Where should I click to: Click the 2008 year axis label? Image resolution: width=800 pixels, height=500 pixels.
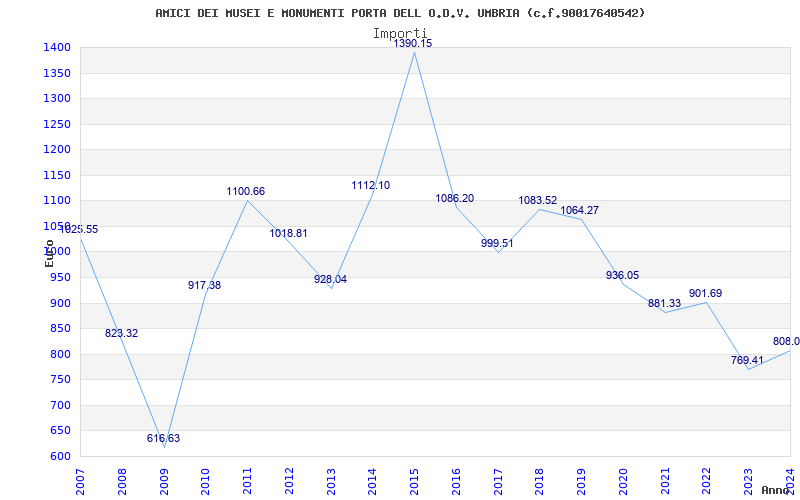[x=122, y=481]
